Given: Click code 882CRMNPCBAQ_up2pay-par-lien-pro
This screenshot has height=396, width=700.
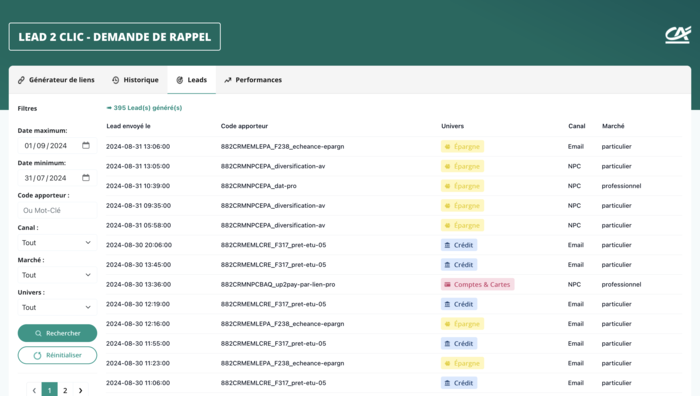Looking at the screenshot, I should click(x=278, y=284).
